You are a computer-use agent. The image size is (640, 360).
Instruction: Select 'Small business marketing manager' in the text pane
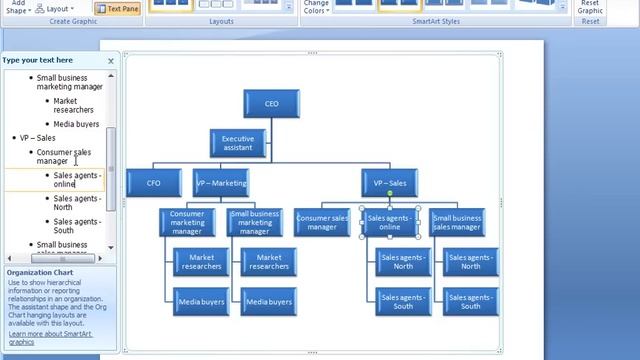pyautogui.click(x=69, y=82)
